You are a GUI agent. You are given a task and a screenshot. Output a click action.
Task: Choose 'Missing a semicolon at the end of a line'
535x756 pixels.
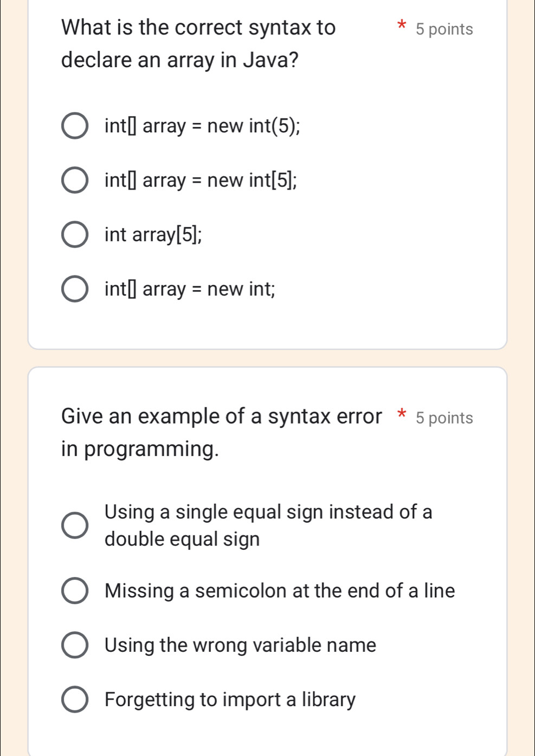click(75, 591)
